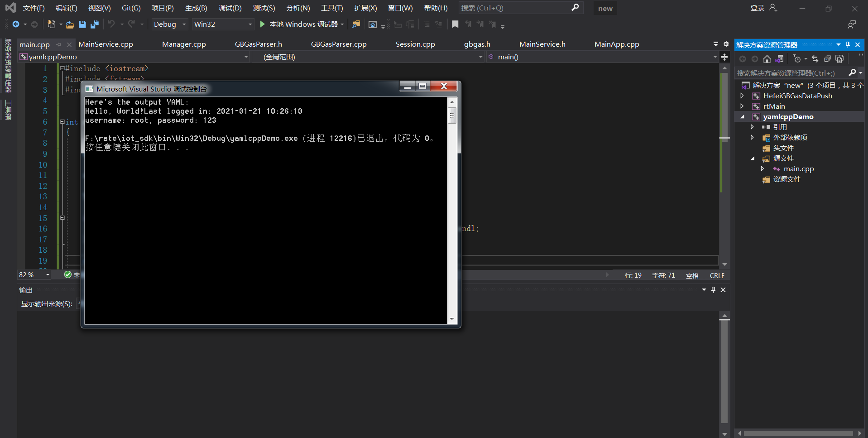
Task: Pin the 输出 output panel
Action: (x=713, y=290)
